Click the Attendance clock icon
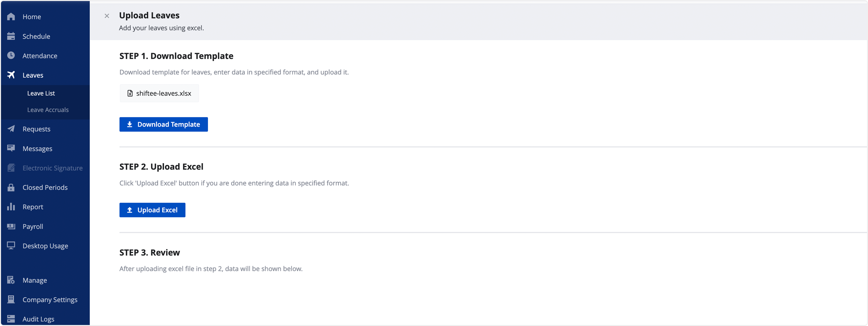The width and height of the screenshot is (868, 326). [x=11, y=55]
